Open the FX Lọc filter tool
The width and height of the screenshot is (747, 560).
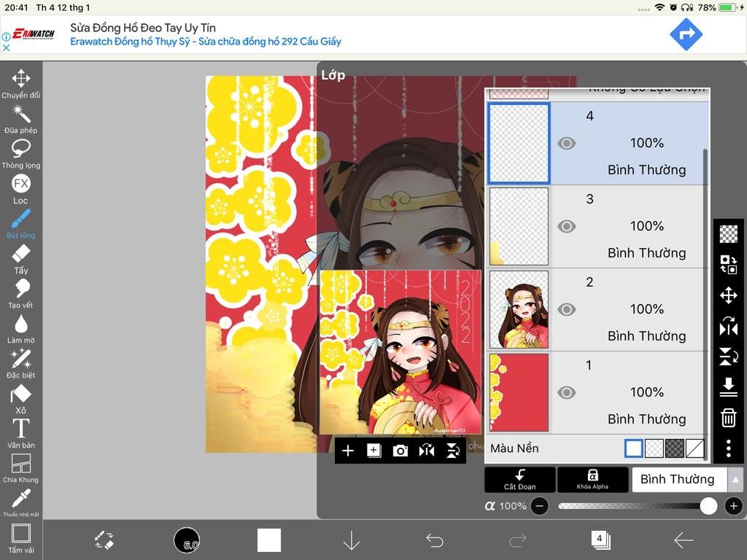click(20, 190)
